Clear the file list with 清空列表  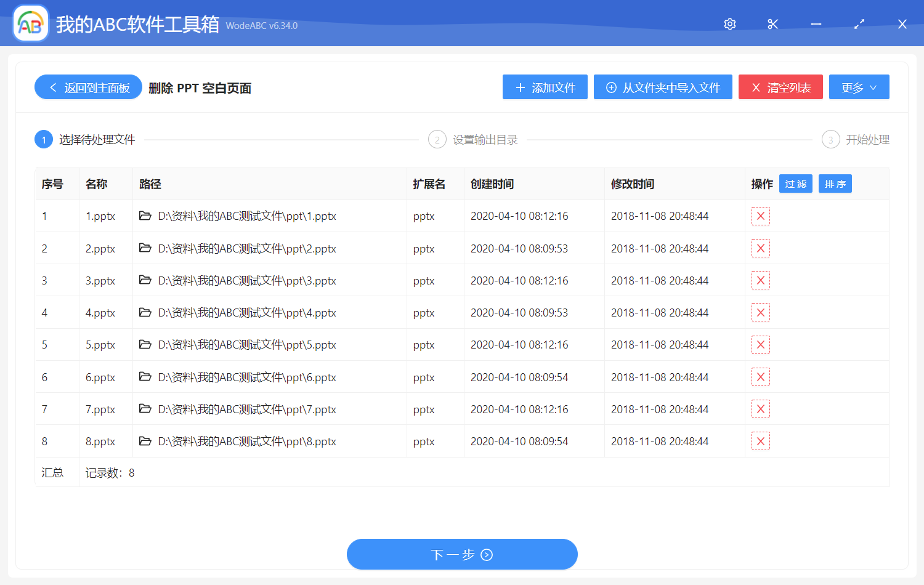pos(780,87)
